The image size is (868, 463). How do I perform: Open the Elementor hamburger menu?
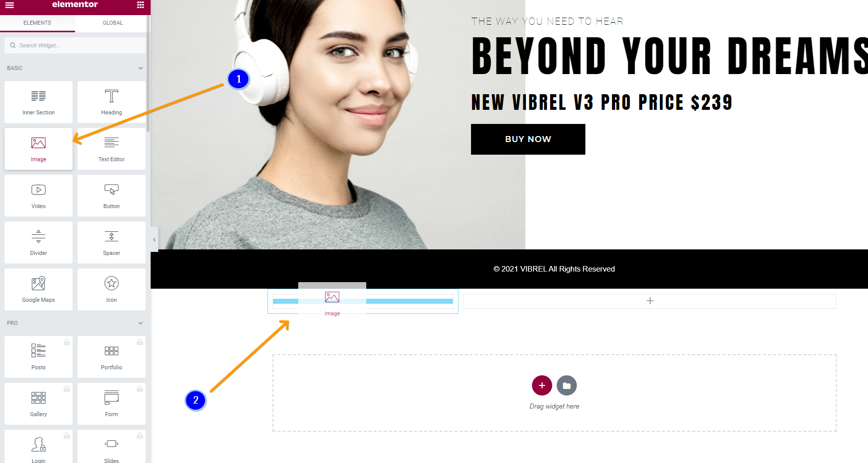pyautogui.click(x=10, y=5)
